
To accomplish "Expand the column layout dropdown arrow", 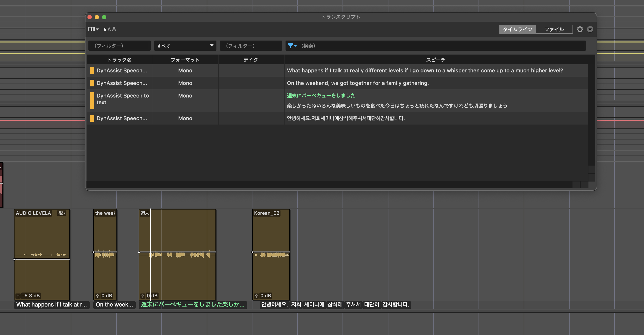I will click(x=98, y=29).
